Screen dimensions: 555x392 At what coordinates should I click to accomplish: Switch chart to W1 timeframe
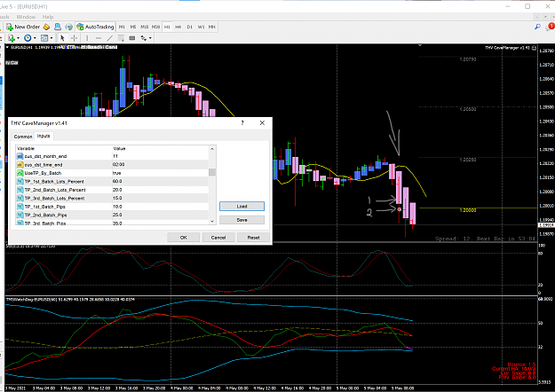coord(201,27)
